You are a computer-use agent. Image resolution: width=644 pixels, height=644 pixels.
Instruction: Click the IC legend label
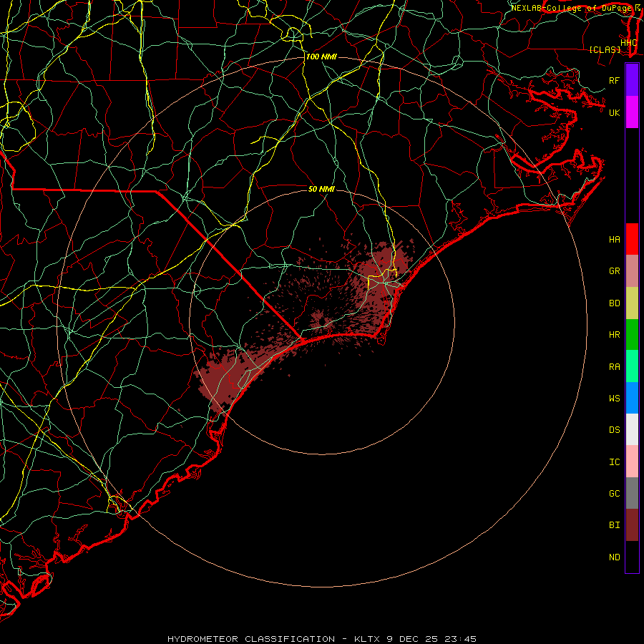pyautogui.click(x=614, y=462)
